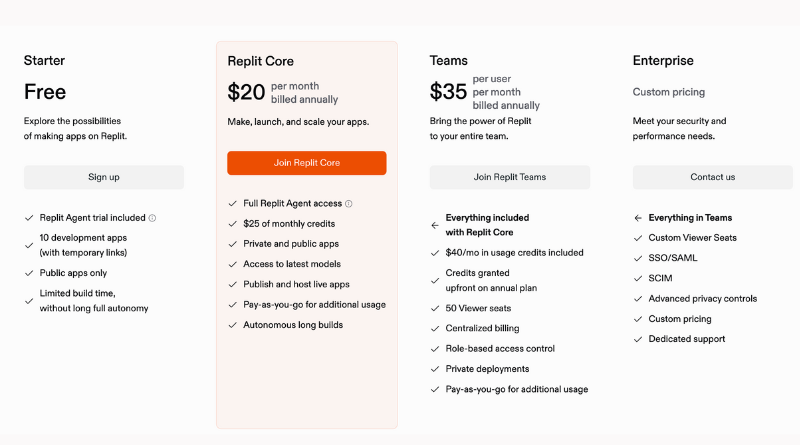Click the Everything in Teams text

[x=690, y=218]
